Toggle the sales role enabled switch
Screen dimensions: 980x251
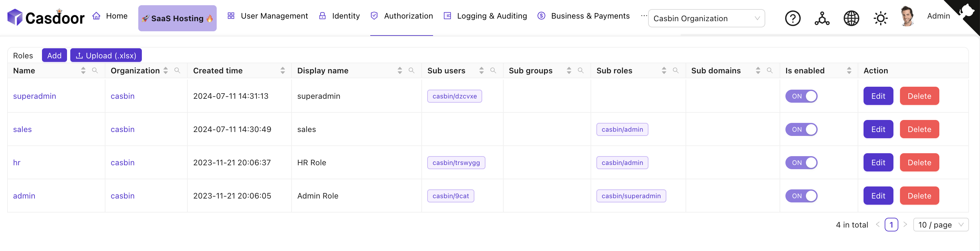[801, 129]
